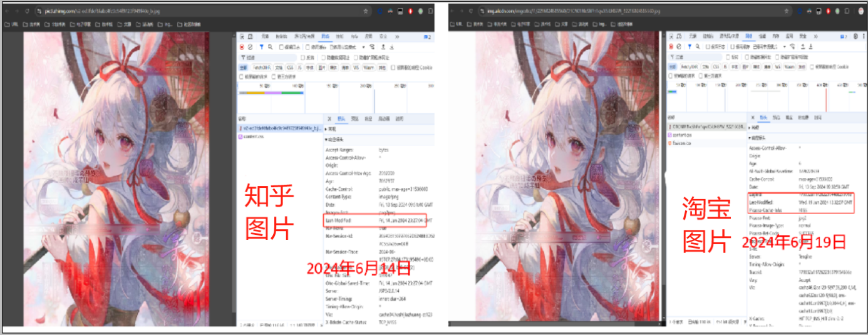Open network search in the zhimg window DevTools
The width and height of the screenshot is (868, 335).
pyautogui.click(x=271, y=47)
